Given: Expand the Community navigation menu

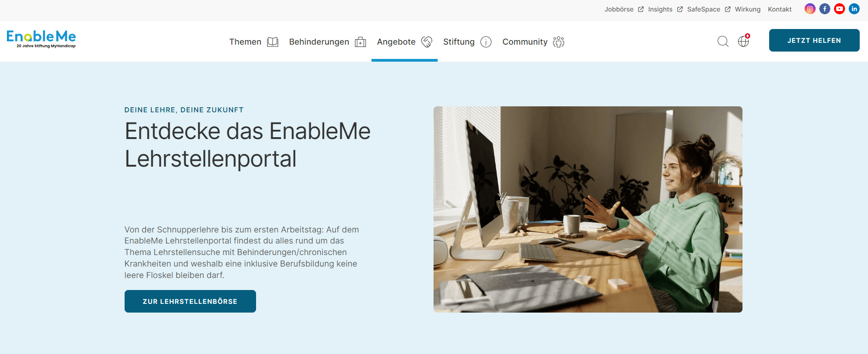Looking at the screenshot, I should 533,42.
